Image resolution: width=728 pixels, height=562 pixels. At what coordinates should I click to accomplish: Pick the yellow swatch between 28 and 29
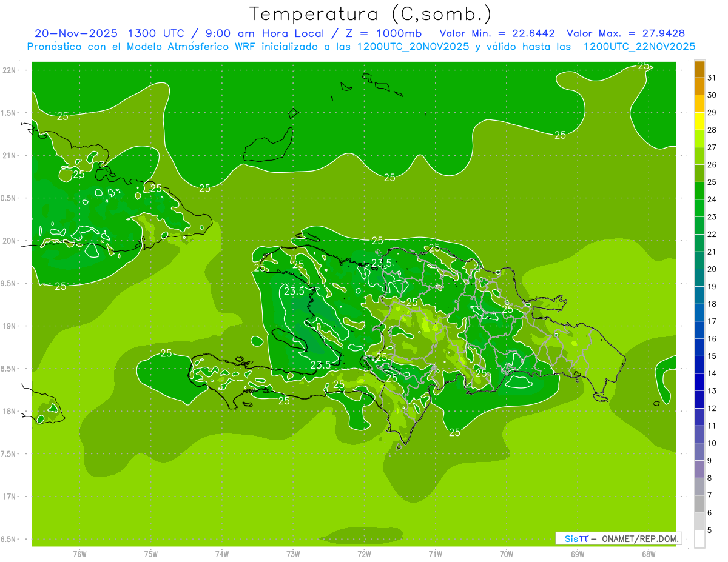coord(699,121)
